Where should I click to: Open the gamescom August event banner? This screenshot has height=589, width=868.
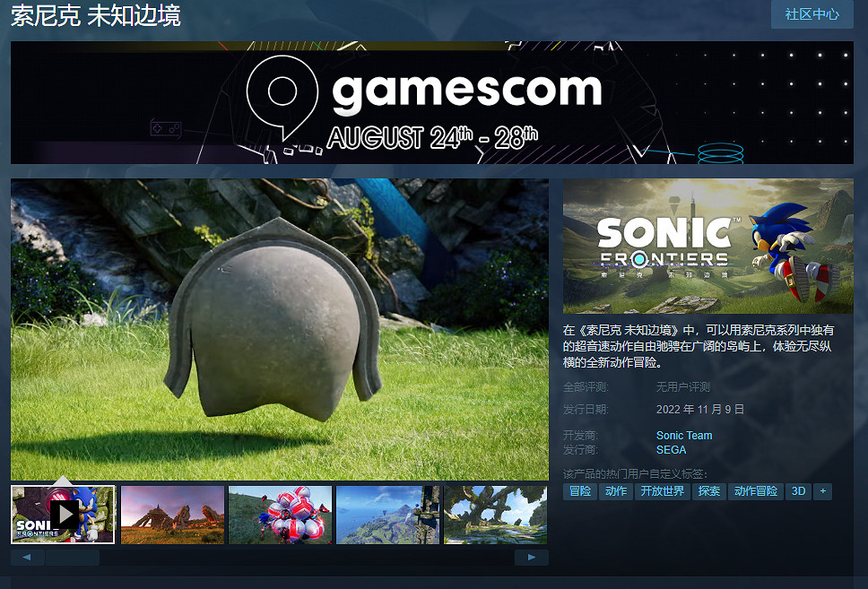[x=431, y=102]
